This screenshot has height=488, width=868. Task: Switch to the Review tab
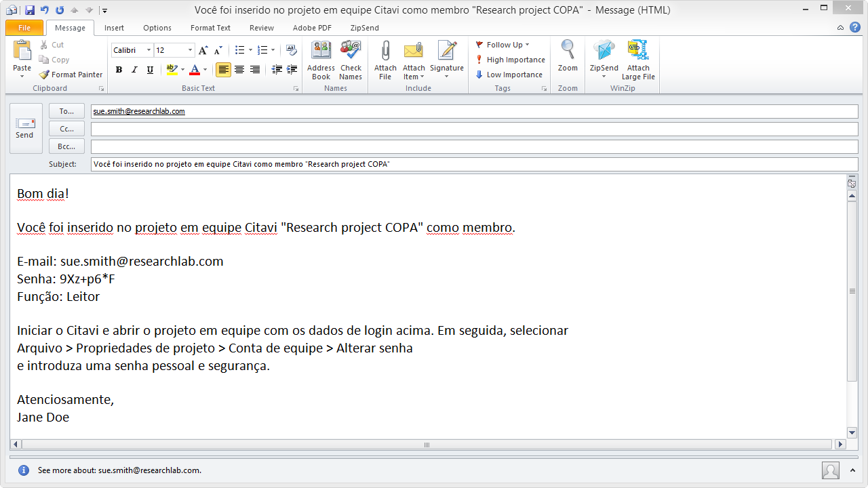[262, 28]
